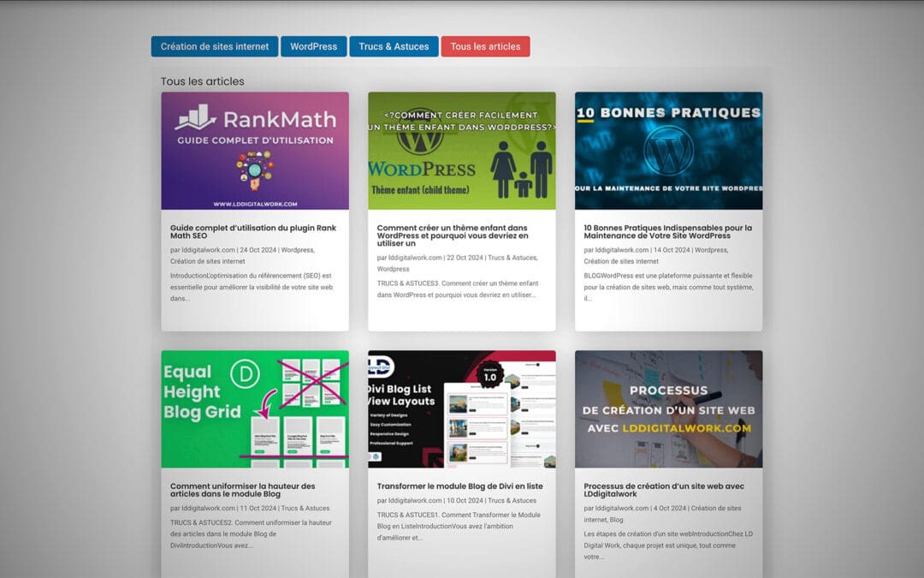Click the red "Tous les articles" button
Image resolution: width=924 pixels, height=578 pixels.
click(485, 46)
